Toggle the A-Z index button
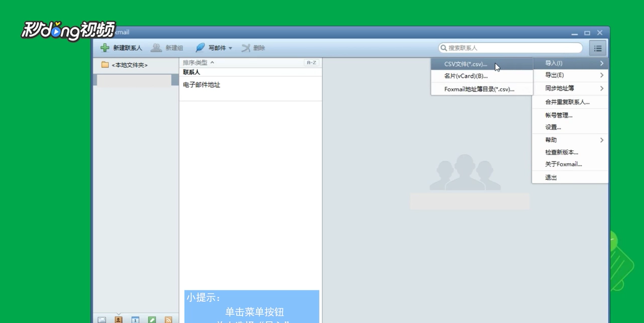Screen dimensions: 644x323 point(311,62)
